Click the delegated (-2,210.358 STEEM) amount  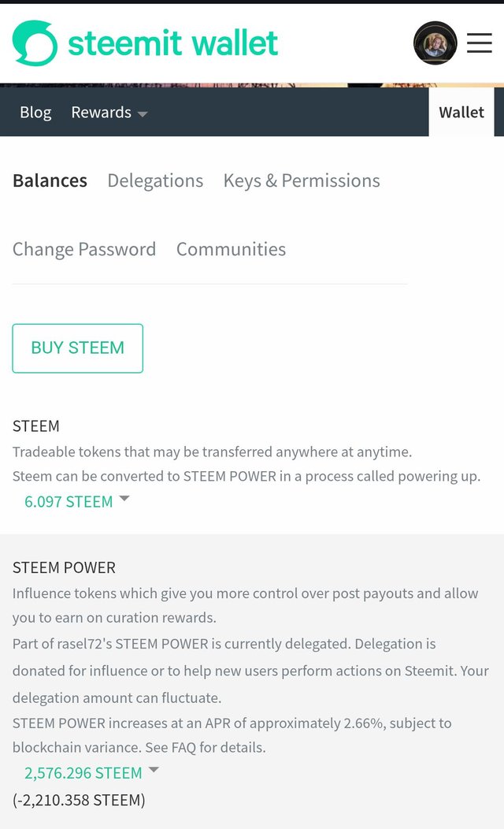(79, 801)
